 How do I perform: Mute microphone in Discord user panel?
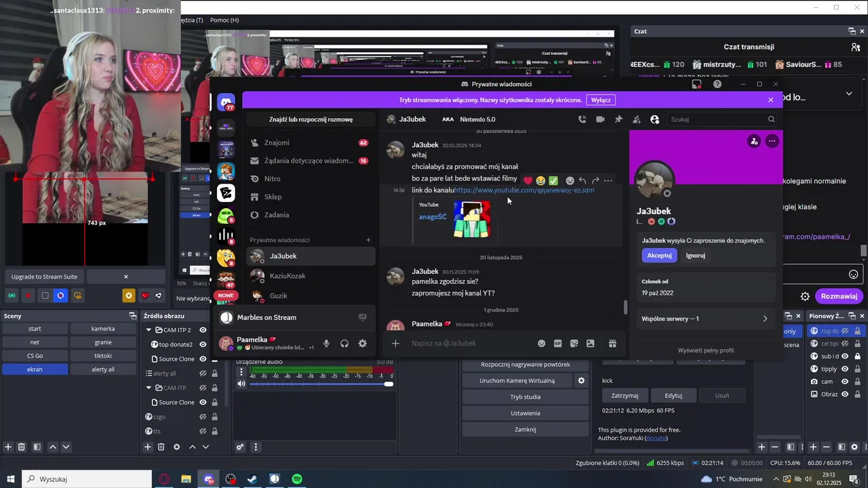click(326, 344)
